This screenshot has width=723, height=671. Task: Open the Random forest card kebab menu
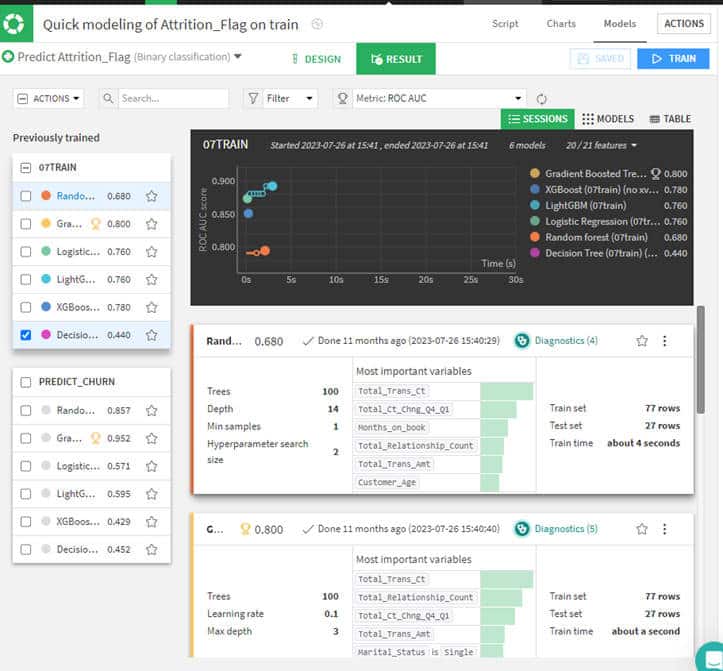(664, 341)
